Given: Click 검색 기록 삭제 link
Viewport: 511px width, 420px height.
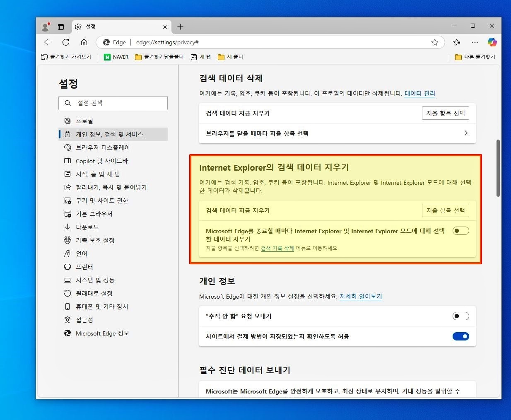Looking at the screenshot, I should 277,248.
